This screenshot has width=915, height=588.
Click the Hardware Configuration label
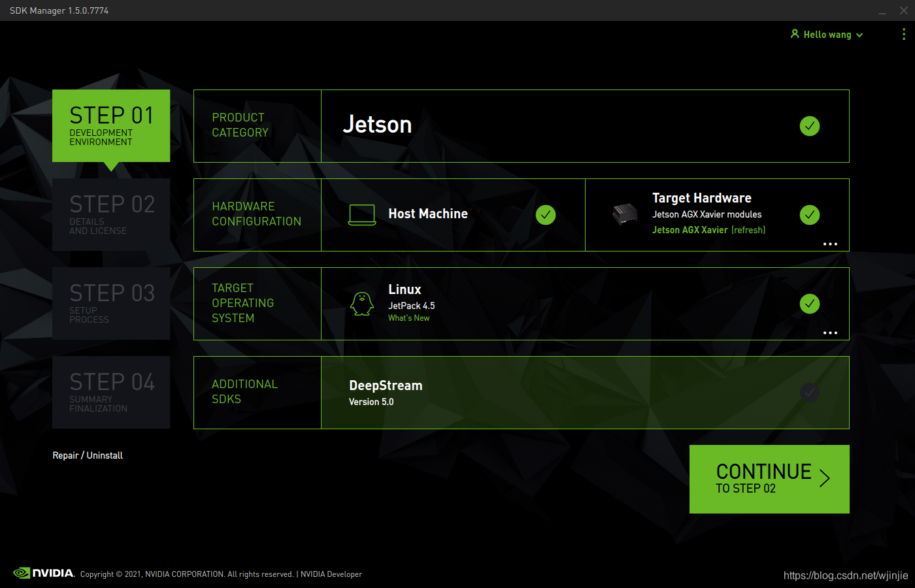click(256, 214)
